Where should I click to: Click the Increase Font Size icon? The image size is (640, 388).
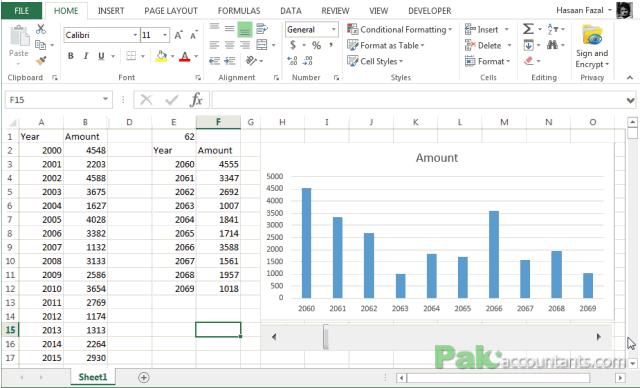tap(179, 35)
